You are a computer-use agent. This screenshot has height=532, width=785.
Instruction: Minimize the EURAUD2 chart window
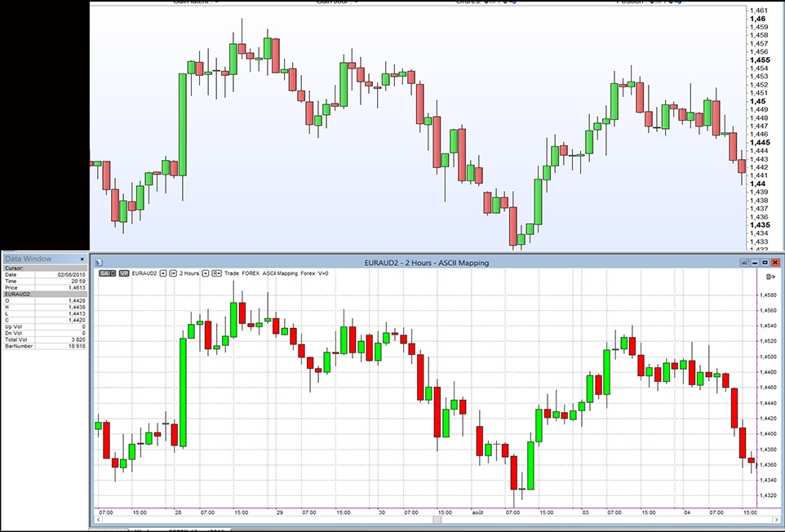tap(755, 262)
